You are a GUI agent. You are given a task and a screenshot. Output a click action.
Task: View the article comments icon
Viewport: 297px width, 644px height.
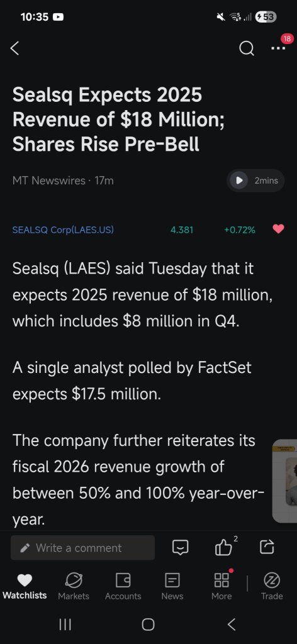pyautogui.click(x=181, y=548)
